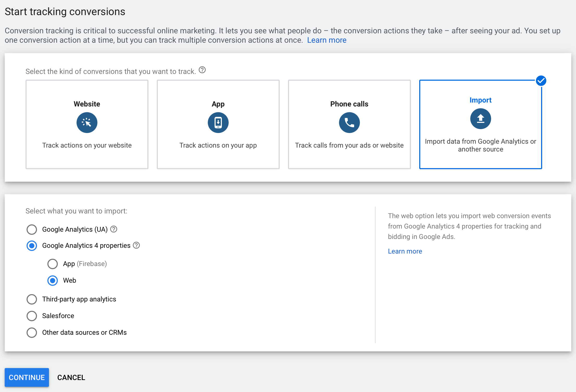Image resolution: width=576 pixels, height=392 pixels.
Task: Select the App (Firebase) radio option
Action: click(x=53, y=264)
